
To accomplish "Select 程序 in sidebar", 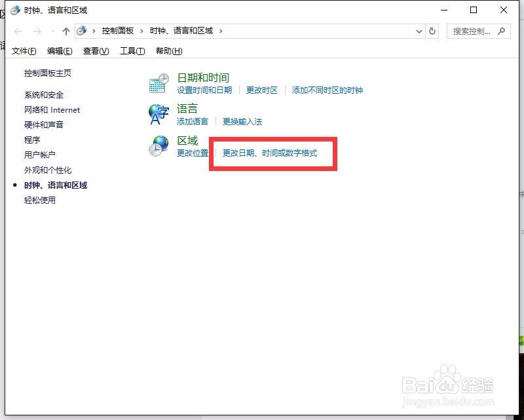I will pyautogui.click(x=32, y=140).
